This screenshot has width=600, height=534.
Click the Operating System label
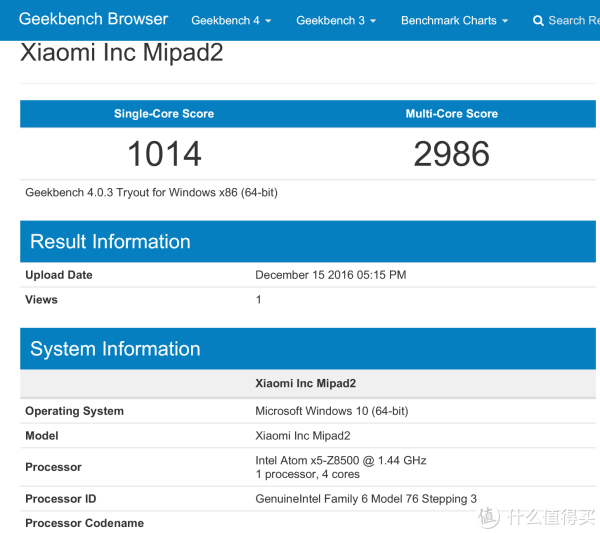(x=75, y=411)
